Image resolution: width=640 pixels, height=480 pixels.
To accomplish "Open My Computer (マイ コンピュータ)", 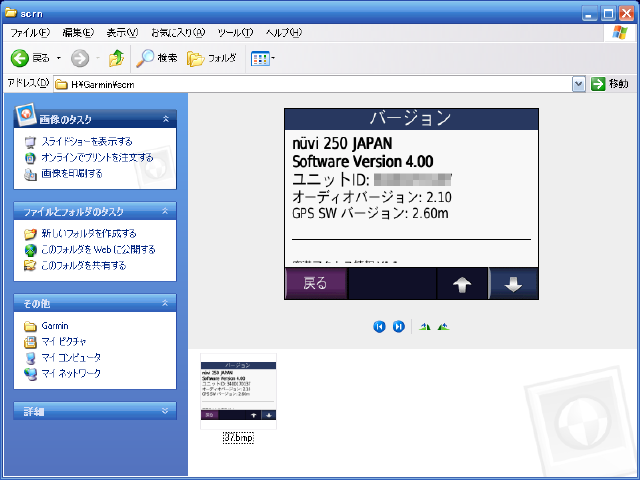I will tap(71, 358).
